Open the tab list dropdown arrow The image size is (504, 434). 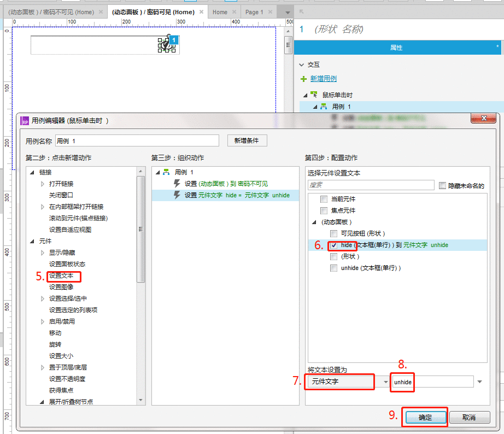(288, 13)
